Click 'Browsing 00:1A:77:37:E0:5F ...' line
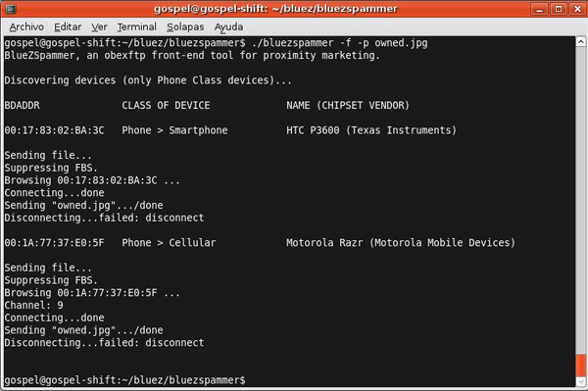This screenshot has width=588, height=391. tap(92, 293)
